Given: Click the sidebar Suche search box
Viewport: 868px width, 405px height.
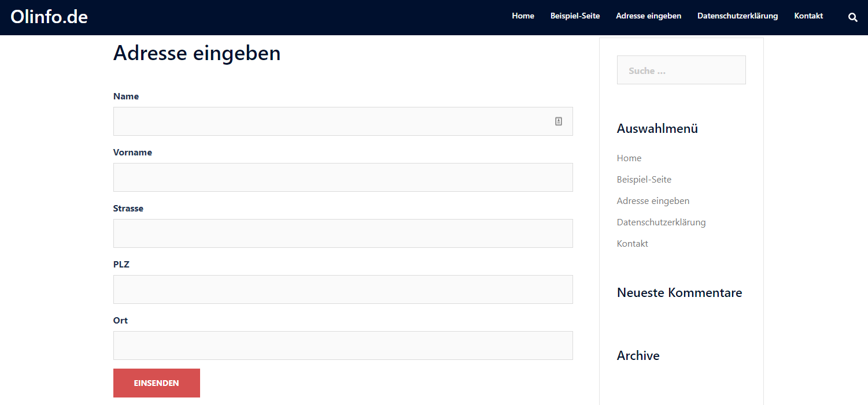Looking at the screenshot, I should coord(681,70).
